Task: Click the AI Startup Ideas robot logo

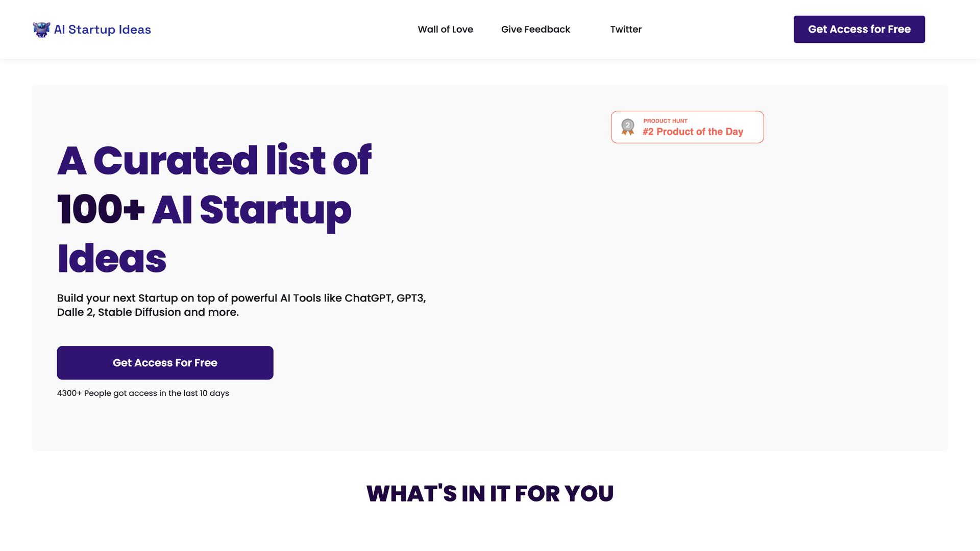Action: [40, 29]
